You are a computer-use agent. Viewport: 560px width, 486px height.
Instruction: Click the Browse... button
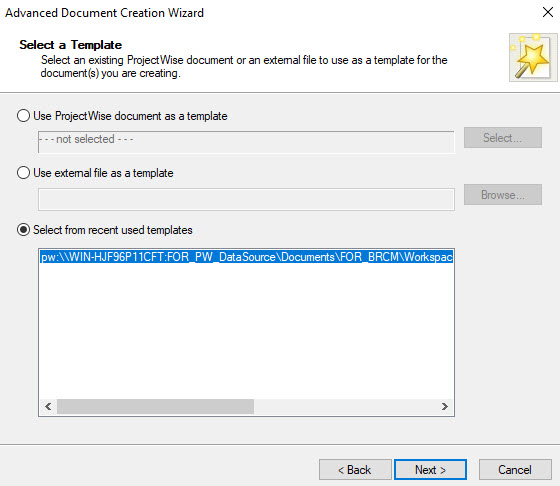click(x=503, y=195)
